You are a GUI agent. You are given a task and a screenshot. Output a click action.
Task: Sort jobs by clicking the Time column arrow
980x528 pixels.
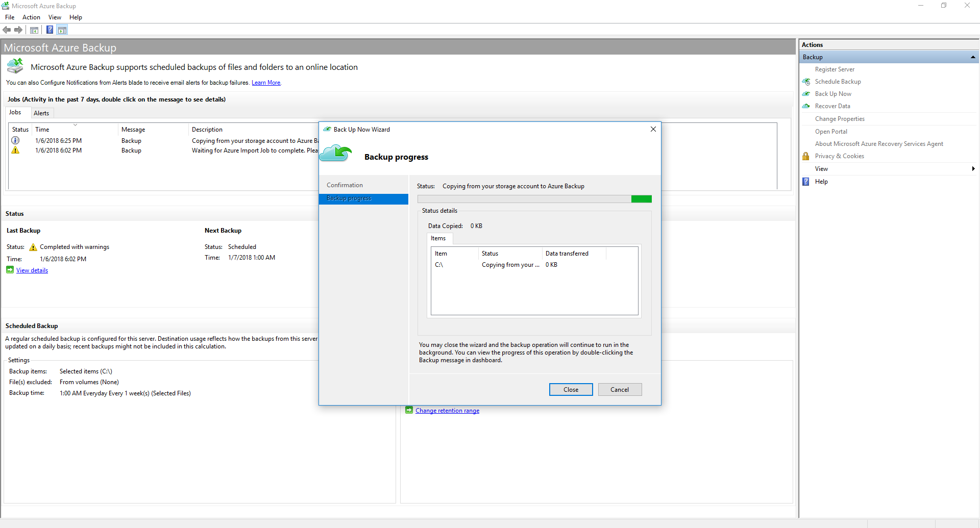coord(75,124)
